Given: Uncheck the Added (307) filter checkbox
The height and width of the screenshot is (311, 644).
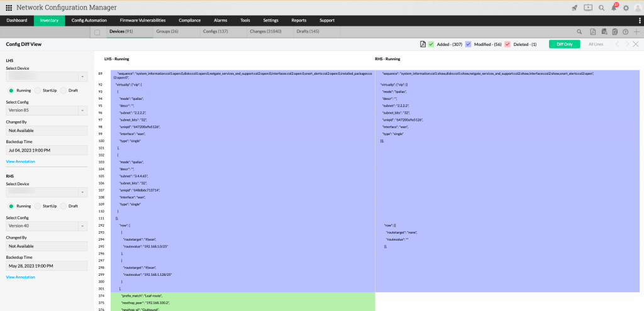Looking at the screenshot, I should (x=431, y=44).
